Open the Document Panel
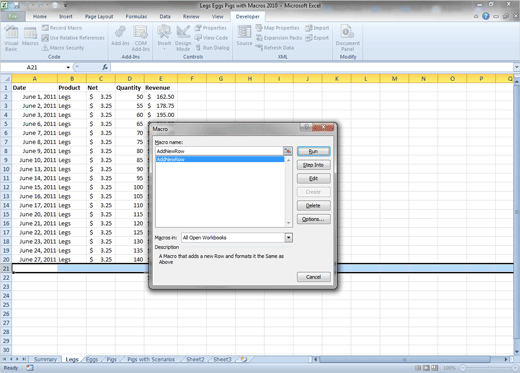Screen dimensions: 520x373 [x=348, y=39]
